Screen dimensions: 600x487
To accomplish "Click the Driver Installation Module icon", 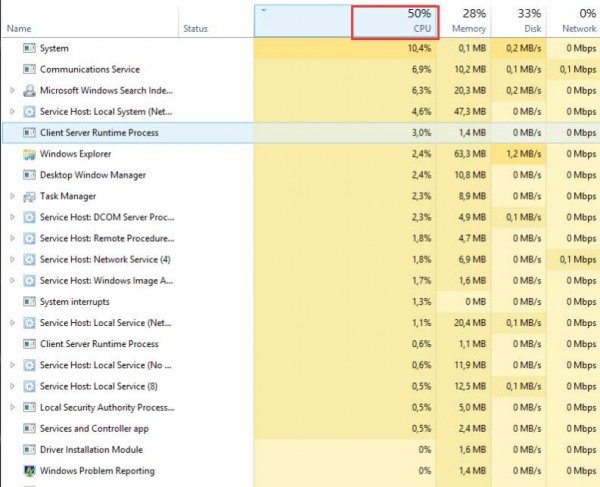I will pyautogui.click(x=29, y=449).
